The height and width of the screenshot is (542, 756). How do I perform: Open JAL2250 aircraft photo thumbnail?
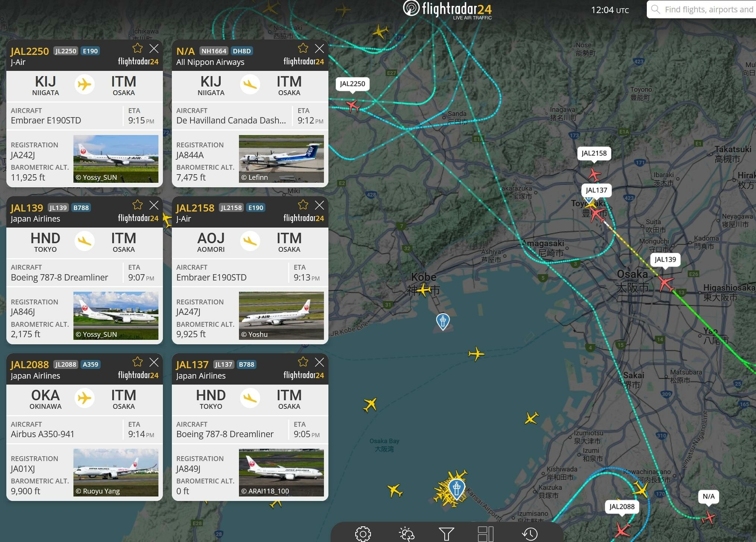pos(116,159)
